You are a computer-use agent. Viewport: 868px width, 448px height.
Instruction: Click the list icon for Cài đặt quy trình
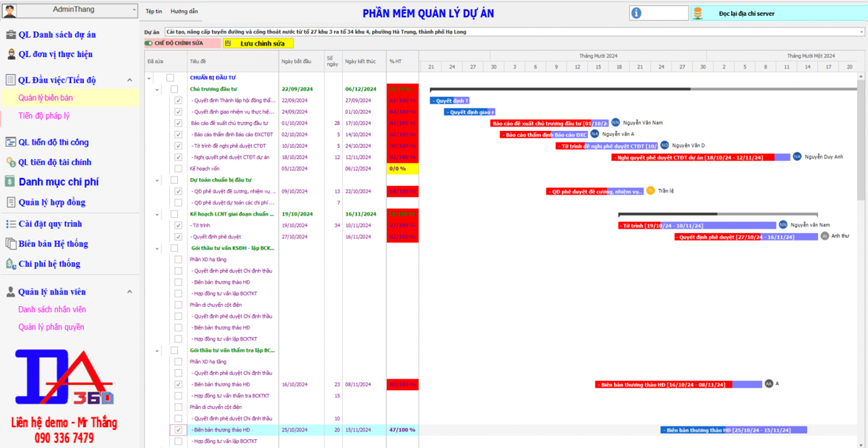pos(11,224)
